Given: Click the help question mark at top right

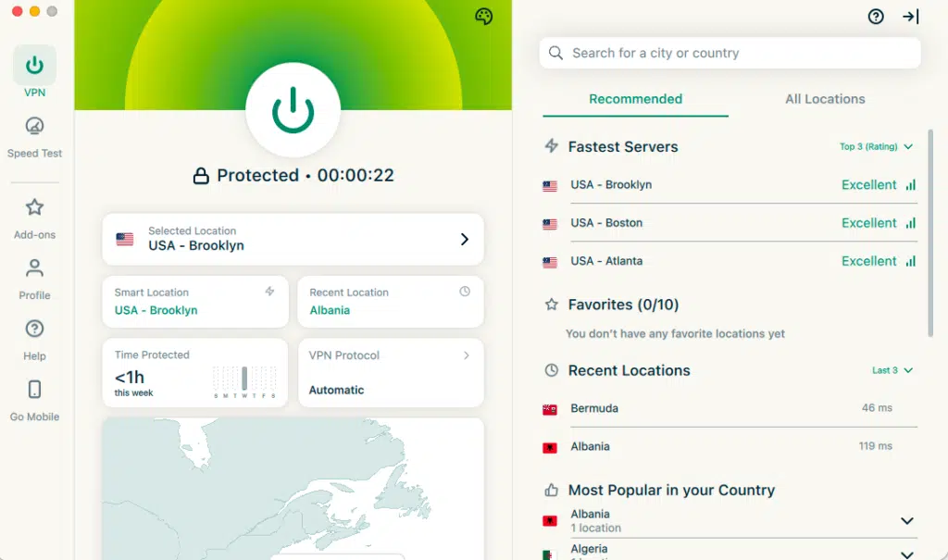Looking at the screenshot, I should (x=876, y=17).
